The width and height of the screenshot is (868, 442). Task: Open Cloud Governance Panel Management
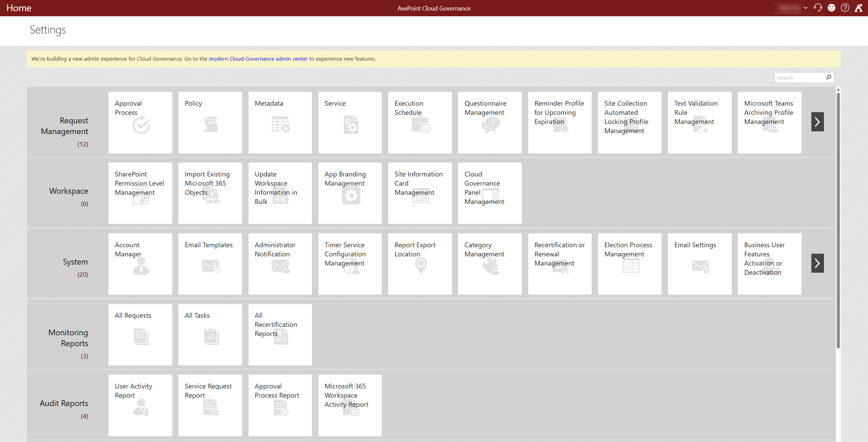[x=490, y=193]
